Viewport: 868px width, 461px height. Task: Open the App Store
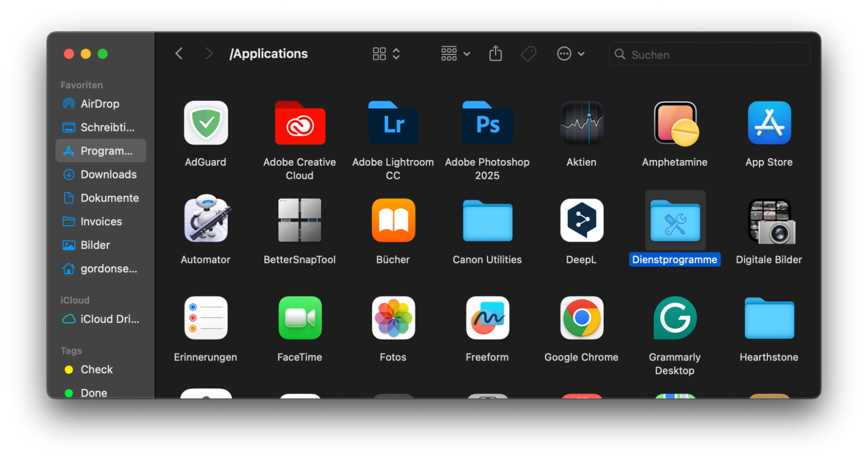769,123
